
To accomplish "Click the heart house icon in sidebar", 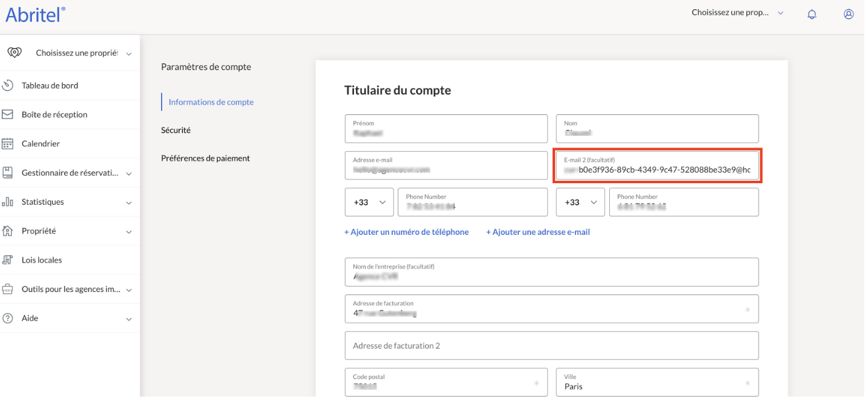I will tap(14, 53).
